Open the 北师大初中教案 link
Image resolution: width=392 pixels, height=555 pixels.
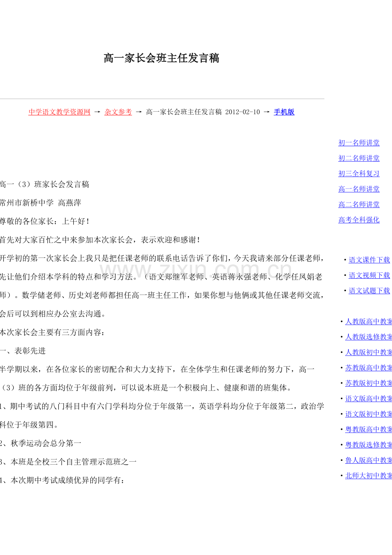369,476
